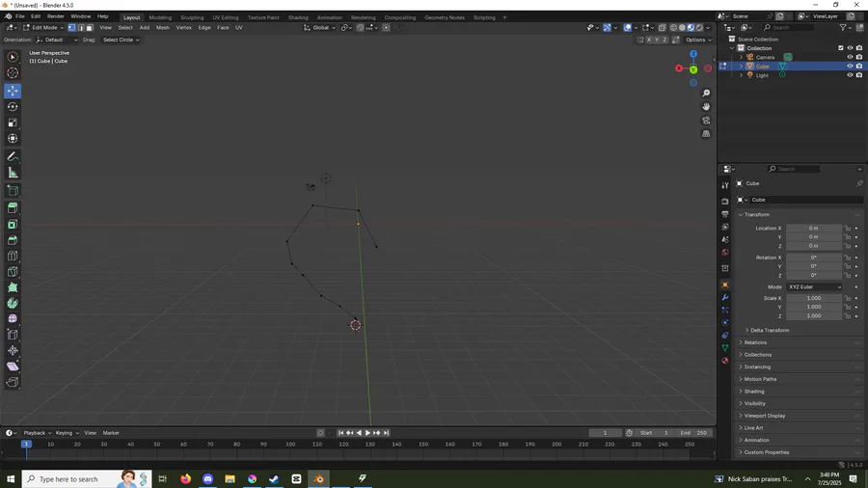This screenshot has height=488, width=868.
Task: Select the Smooth vertices tool
Action: 13,319
